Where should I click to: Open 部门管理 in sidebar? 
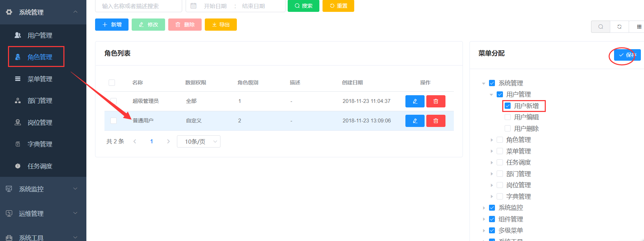click(43, 100)
